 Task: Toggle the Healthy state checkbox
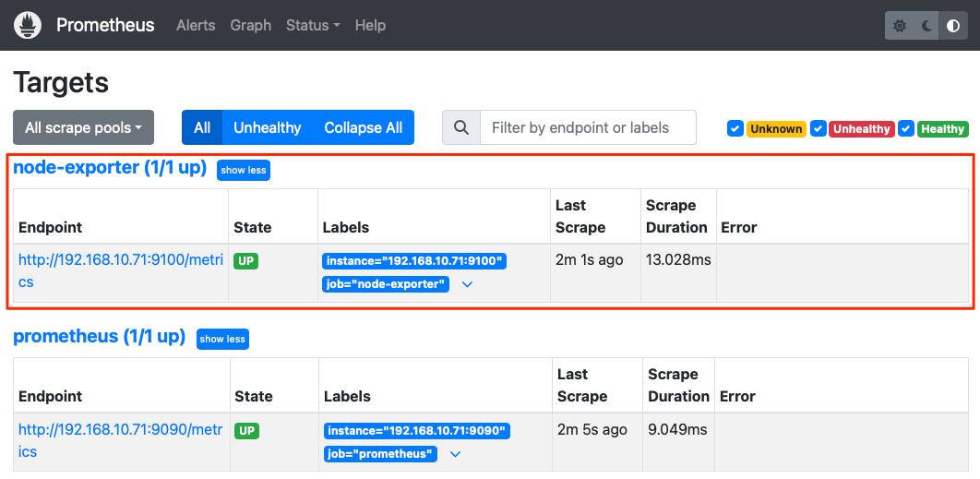[x=906, y=129]
